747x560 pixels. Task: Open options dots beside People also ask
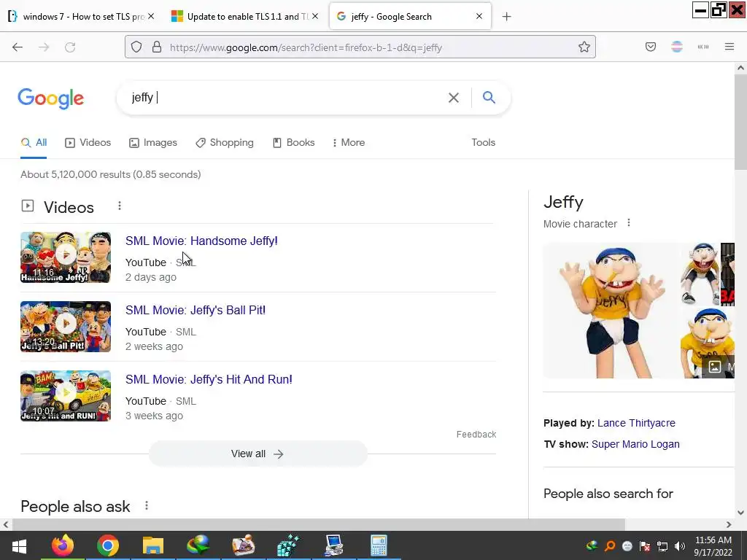[x=147, y=506]
